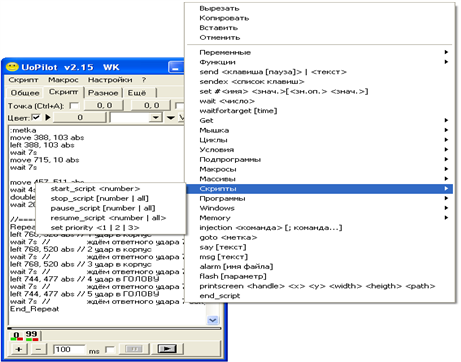Expand the Макросы submenu
Image resolution: width=461 pixels, height=362 pixels.
click(319, 169)
